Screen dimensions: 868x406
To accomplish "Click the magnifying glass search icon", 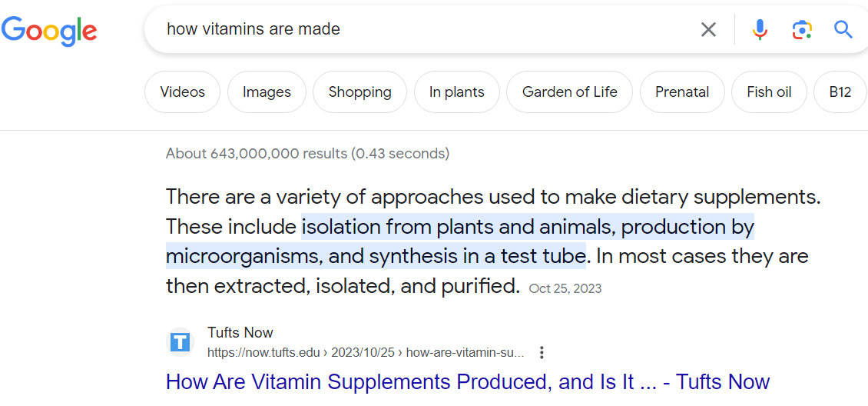I will (x=843, y=30).
